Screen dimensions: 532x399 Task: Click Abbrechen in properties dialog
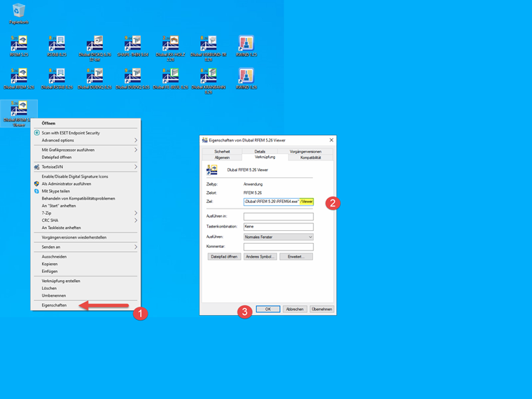tap(295, 309)
